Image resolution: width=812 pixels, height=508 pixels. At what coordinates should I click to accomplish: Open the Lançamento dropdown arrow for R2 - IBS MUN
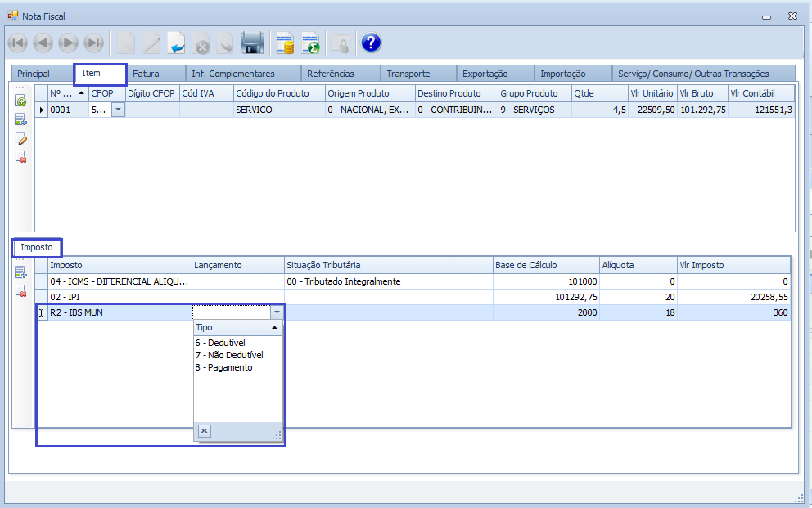(277, 312)
